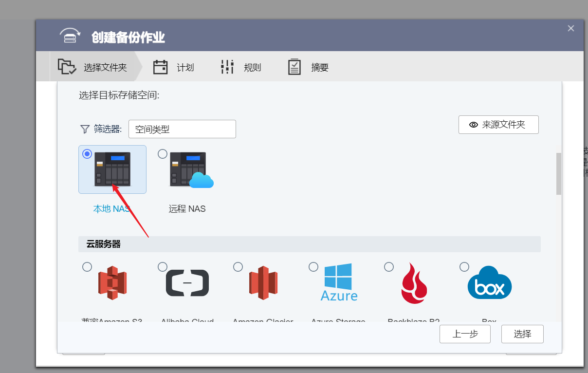Choose the Backblaze B2 flame icon
This screenshot has width=588, height=373.
click(x=414, y=283)
